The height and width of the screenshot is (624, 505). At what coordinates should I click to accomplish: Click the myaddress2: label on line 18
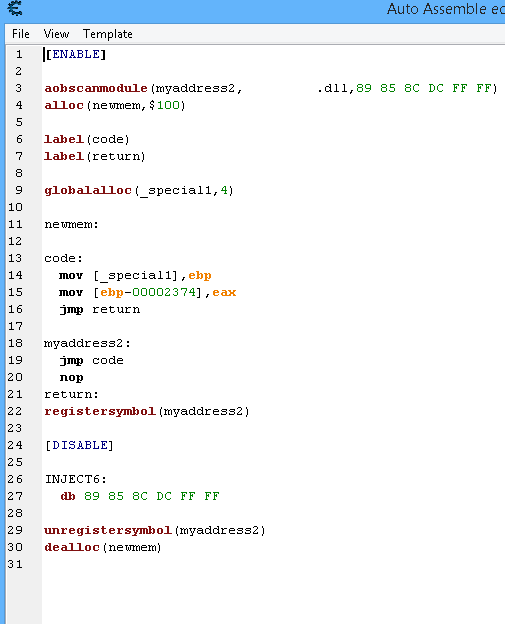tap(87, 343)
